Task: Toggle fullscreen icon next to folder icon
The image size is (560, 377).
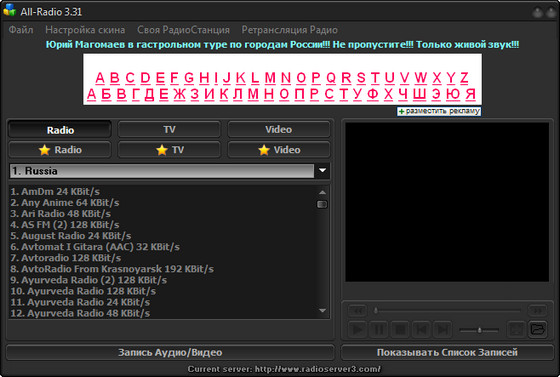Action: [x=516, y=329]
